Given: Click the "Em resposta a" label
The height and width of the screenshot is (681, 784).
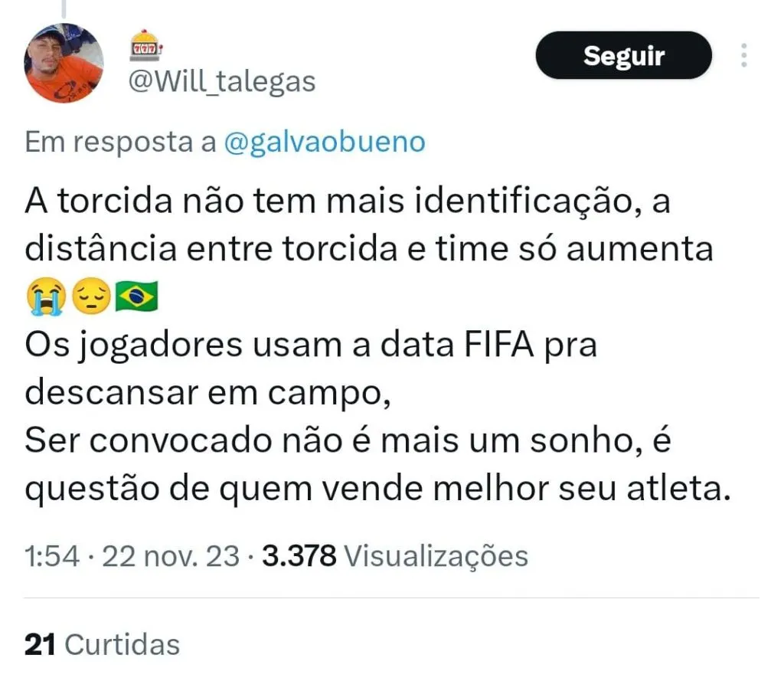Looking at the screenshot, I should [120, 142].
